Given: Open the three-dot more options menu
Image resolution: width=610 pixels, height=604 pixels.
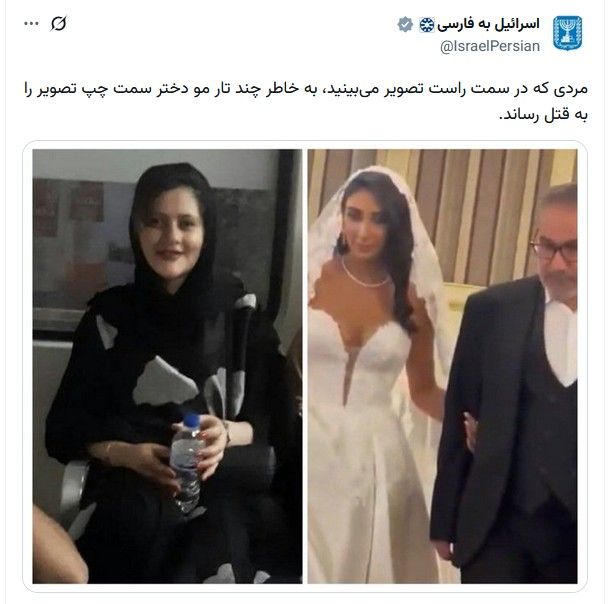Looking at the screenshot, I should click(x=31, y=24).
